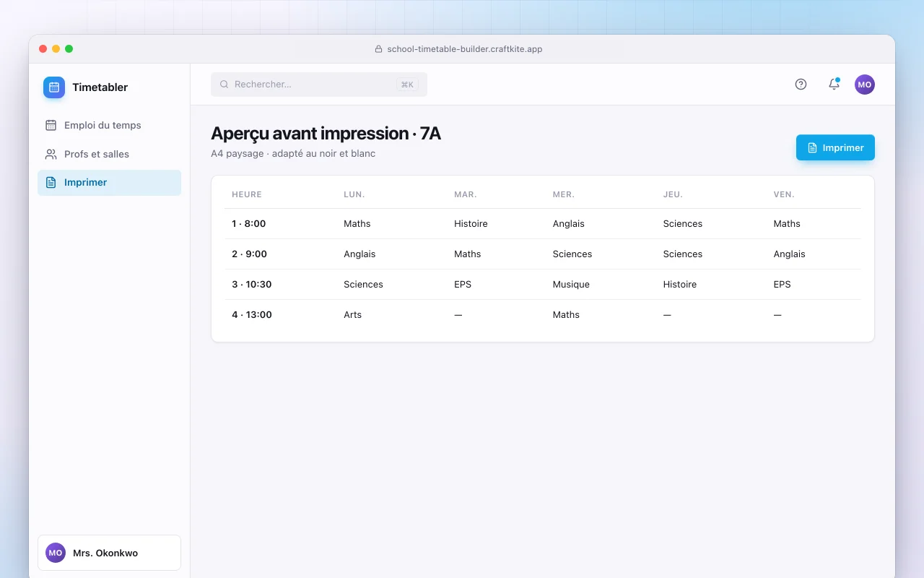Click Histoire in the 10:30 row

click(680, 285)
